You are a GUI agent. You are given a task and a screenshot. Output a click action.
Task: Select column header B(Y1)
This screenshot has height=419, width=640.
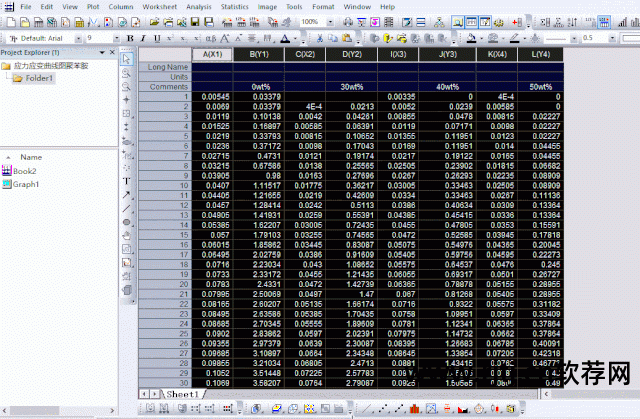pos(259,54)
